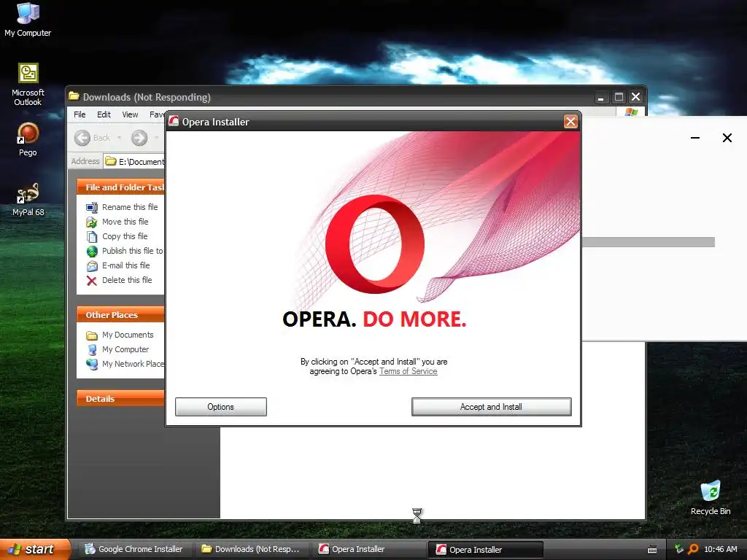This screenshot has width=747, height=560.
Task: Click the gray progress bar on right window
Action: 649,242
